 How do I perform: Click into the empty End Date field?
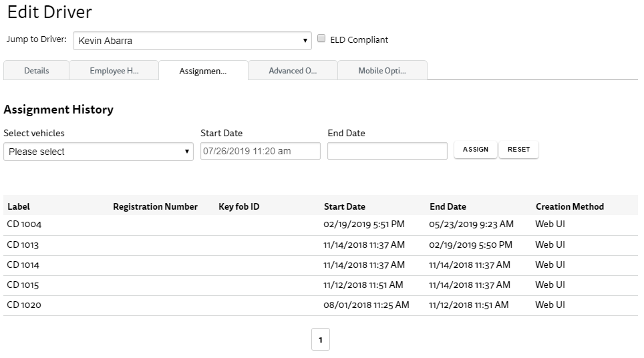(x=387, y=151)
